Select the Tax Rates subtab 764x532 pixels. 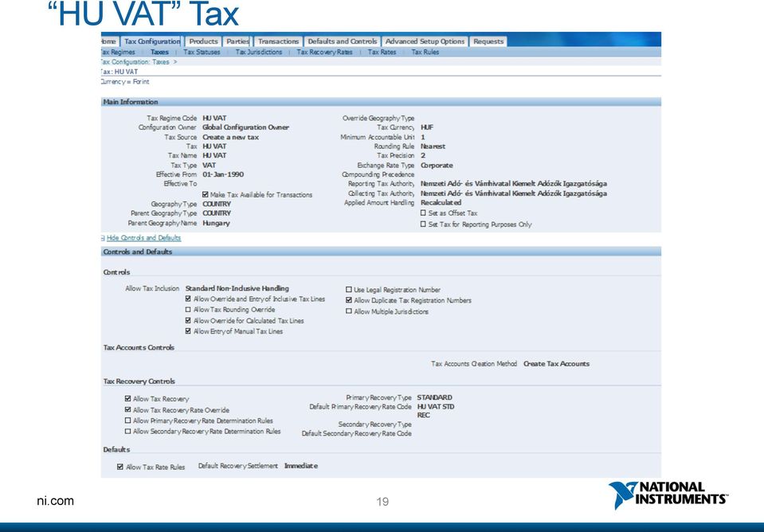[382, 52]
